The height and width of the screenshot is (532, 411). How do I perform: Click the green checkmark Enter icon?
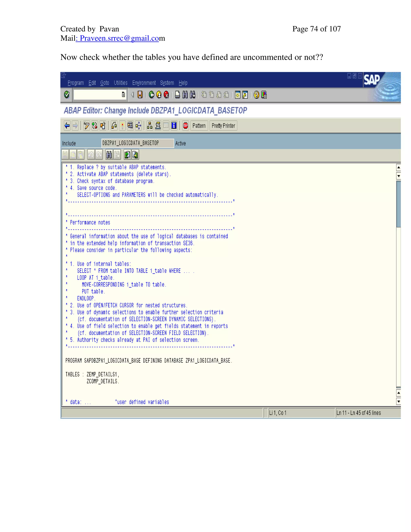point(67,95)
